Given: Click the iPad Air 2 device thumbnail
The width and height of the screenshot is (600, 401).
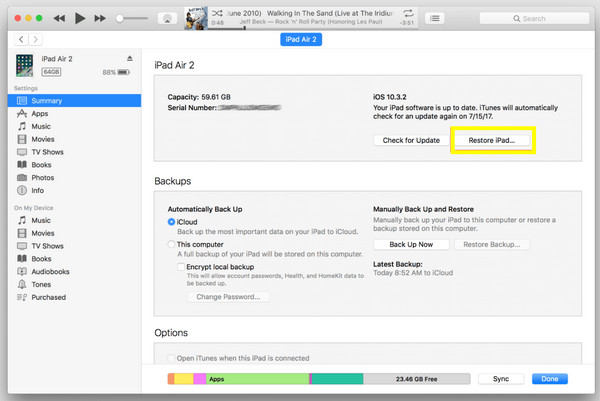Looking at the screenshot, I should point(24,65).
